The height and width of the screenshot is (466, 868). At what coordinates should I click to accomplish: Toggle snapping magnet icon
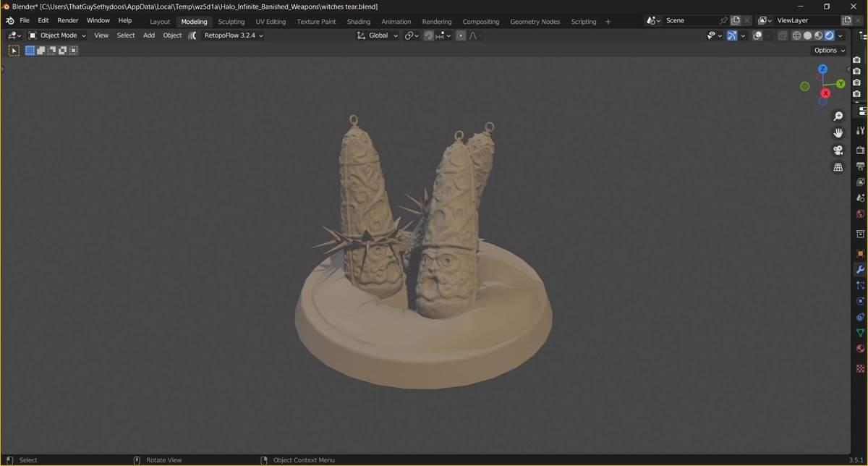(428, 35)
